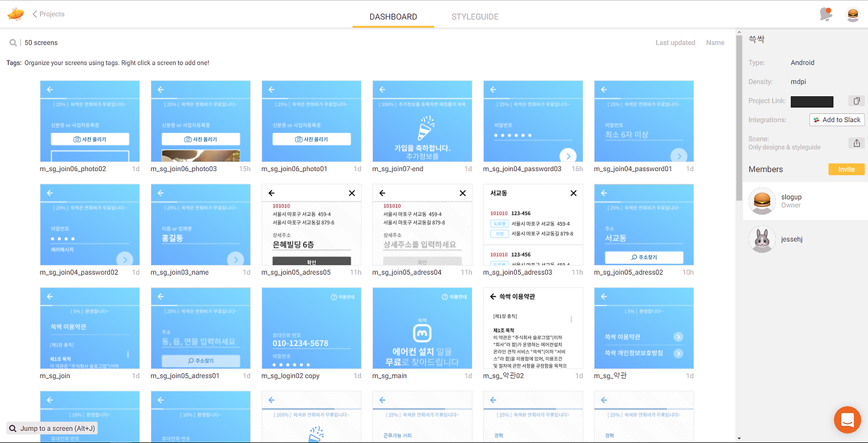Screen dimensions: 868x443
Task: Click the mdpi density value
Action: 799,81
